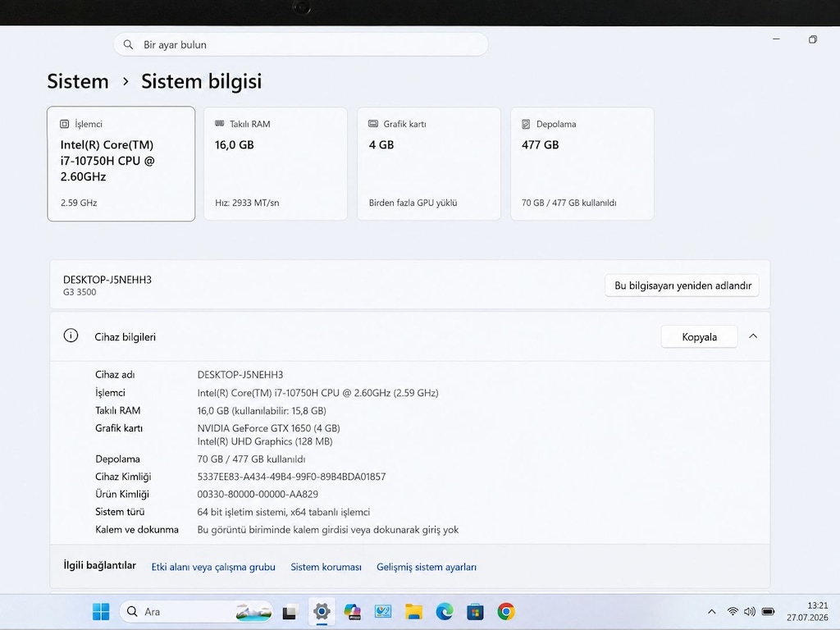Click the Cihaz Kimliği value starting 5337EE83
The width and height of the screenshot is (840, 630).
(x=291, y=477)
